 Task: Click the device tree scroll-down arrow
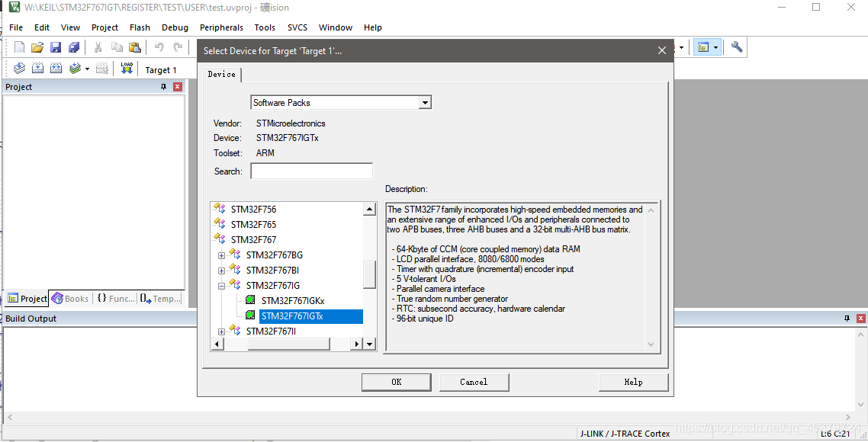(370, 344)
